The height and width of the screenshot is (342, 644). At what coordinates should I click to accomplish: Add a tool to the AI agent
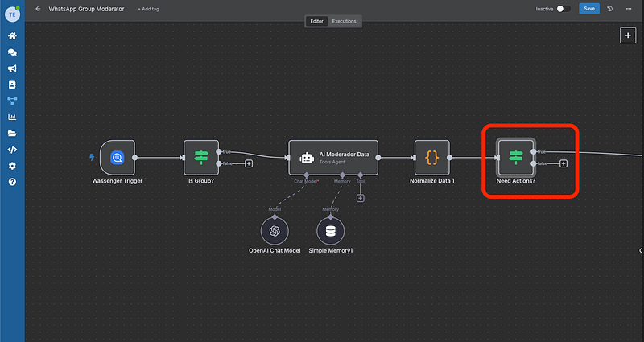360,198
